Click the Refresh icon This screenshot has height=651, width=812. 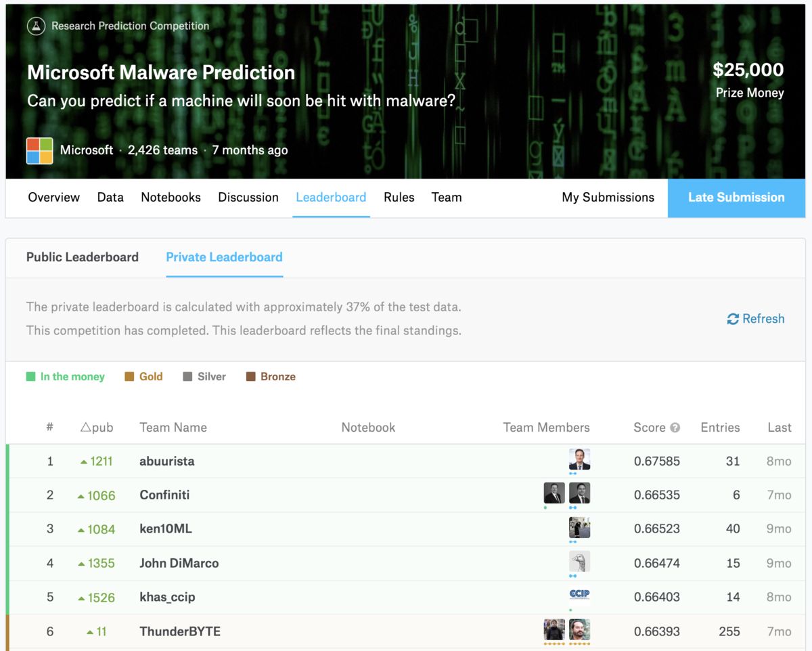[733, 319]
